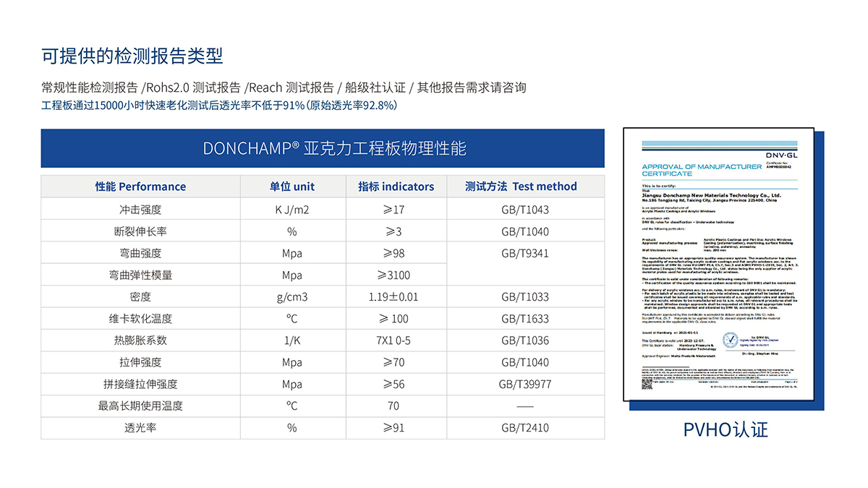Click the 1.19±0.01 density value
The height and width of the screenshot is (488, 868).
pyautogui.click(x=393, y=297)
